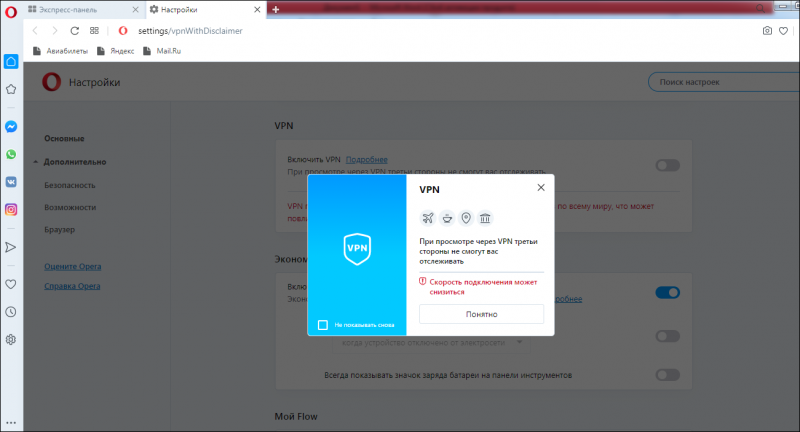Open the Opera main menu logo
The image size is (800, 432).
[x=11, y=11]
